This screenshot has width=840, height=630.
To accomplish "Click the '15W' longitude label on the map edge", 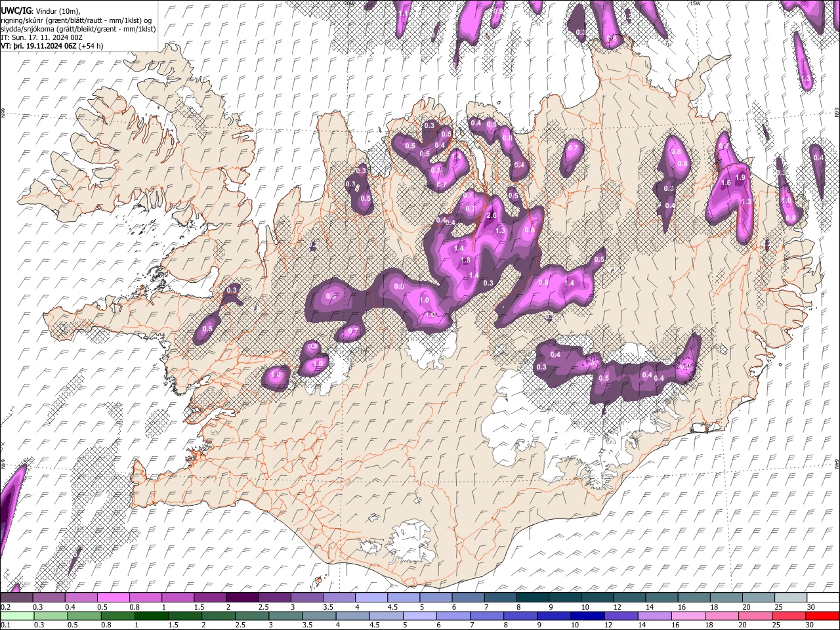I will (x=695, y=3).
